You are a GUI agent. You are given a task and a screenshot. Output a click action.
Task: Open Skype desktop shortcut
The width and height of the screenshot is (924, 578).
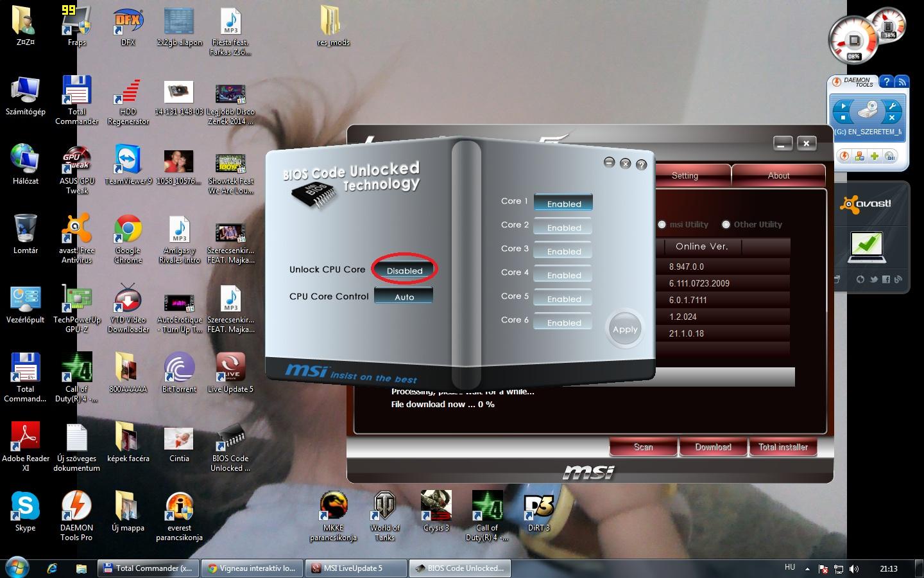[x=26, y=511]
